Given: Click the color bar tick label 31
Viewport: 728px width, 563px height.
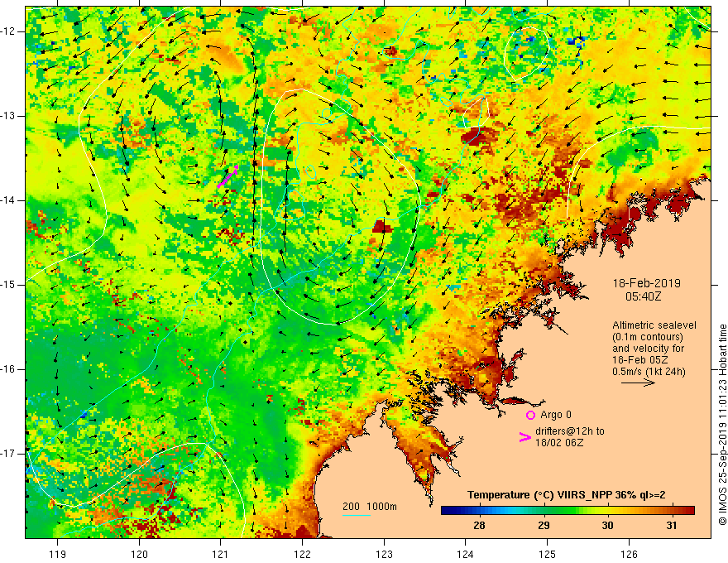Looking at the screenshot, I should (x=672, y=526).
